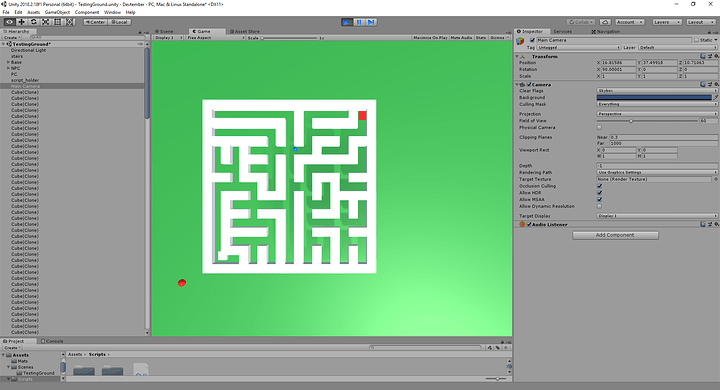Open the GameObject menu
This screenshot has height=390, width=720.
point(57,12)
